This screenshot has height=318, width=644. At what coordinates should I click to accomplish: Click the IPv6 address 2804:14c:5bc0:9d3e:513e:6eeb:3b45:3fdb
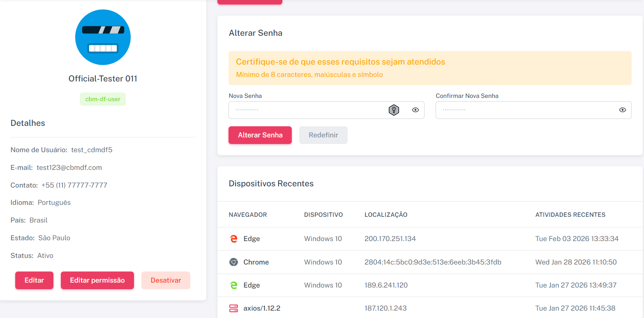[433, 262]
